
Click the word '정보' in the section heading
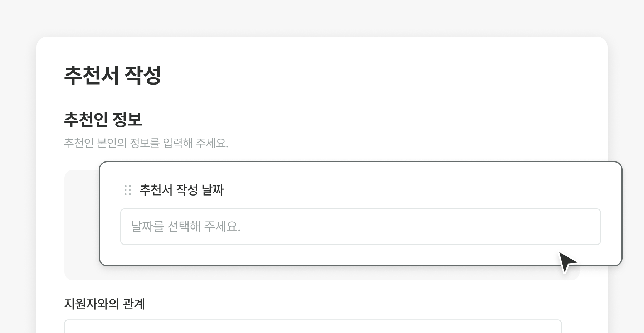coord(127,120)
